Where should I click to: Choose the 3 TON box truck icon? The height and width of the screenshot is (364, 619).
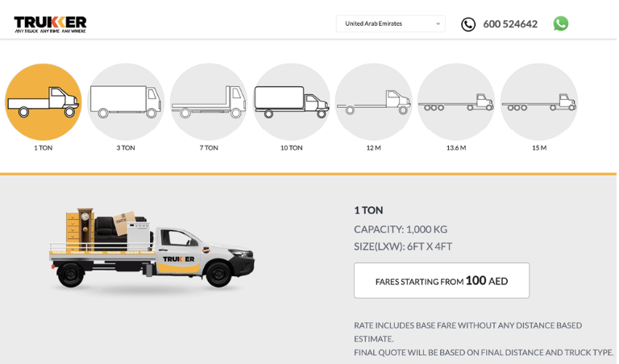pos(126,101)
